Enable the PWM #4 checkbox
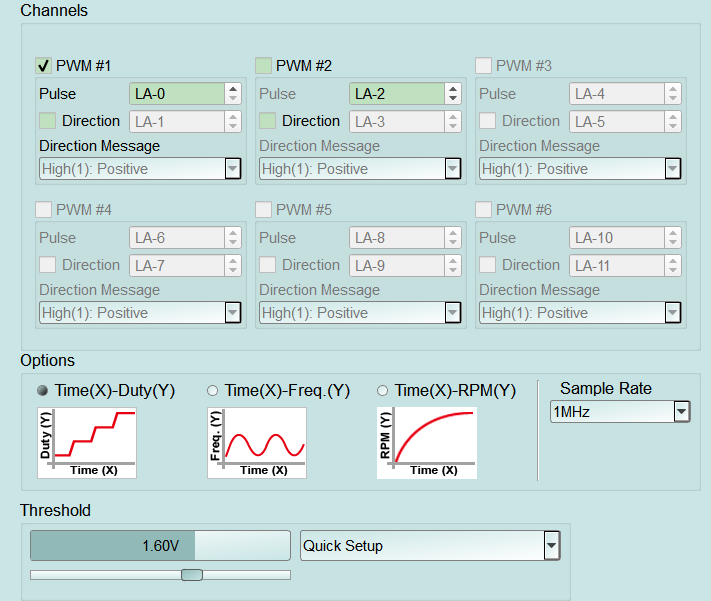This screenshot has height=601, width=711. [44, 210]
